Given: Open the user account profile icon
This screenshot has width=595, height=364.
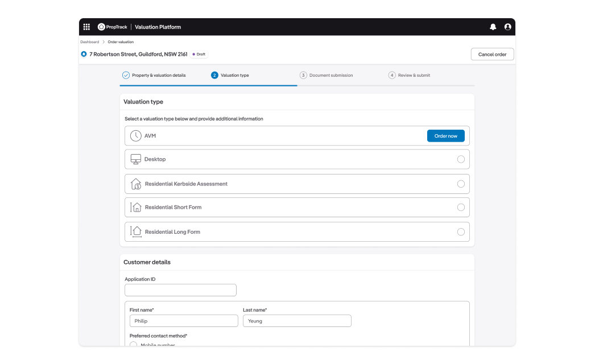Looking at the screenshot, I should coord(508,27).
